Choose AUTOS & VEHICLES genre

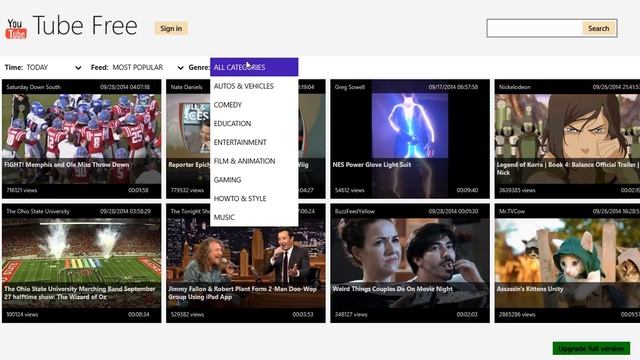pyautogui.click(x=254, y=86)
